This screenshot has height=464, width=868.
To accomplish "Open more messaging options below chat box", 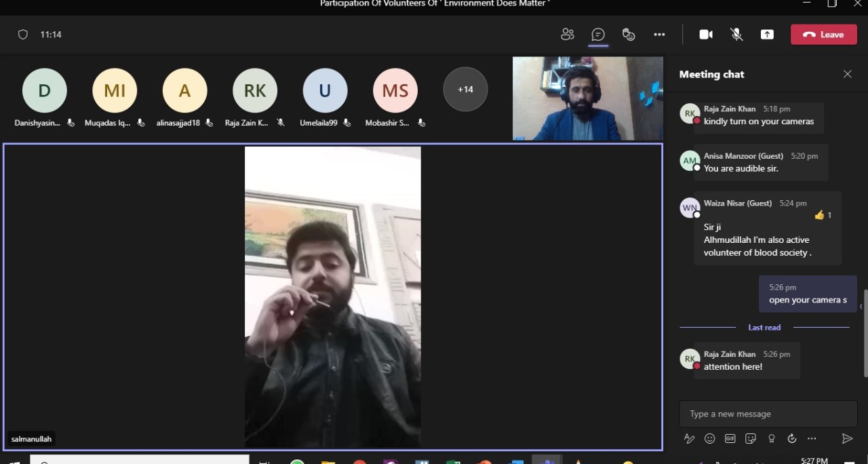I will click(812, 439).
